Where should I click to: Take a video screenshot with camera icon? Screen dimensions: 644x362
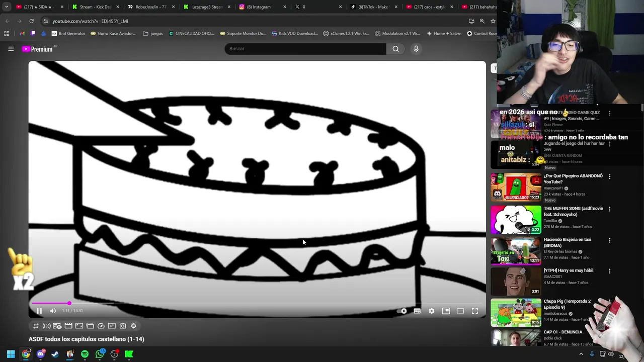[123, 326]
